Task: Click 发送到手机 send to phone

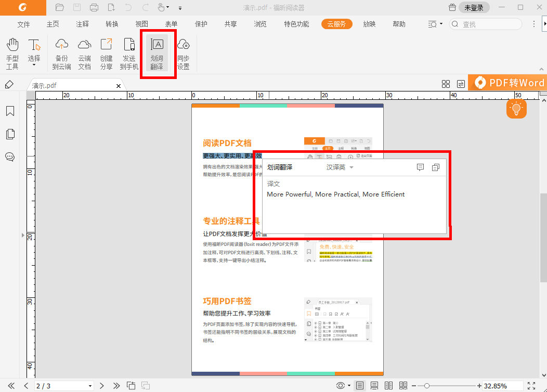Action: tap(129, 52)
